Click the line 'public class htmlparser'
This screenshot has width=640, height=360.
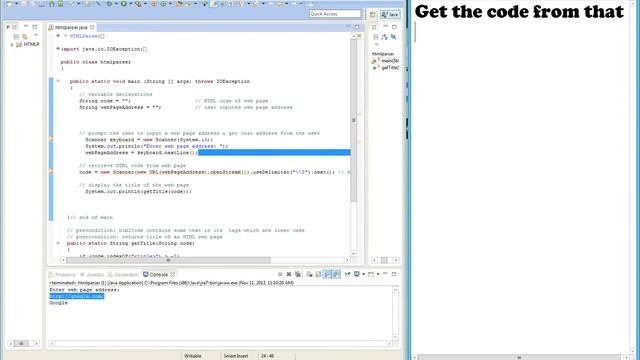(x=96, y=62)
